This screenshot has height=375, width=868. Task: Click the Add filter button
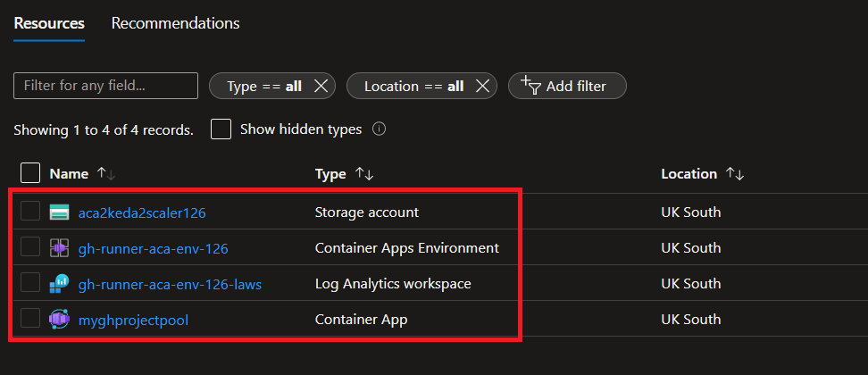coord(567,86)
